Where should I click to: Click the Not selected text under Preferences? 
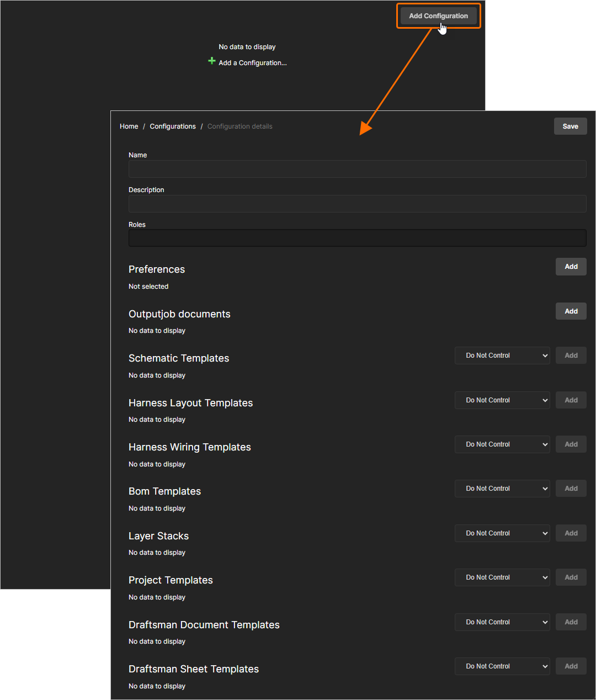(x=148, y=287)
